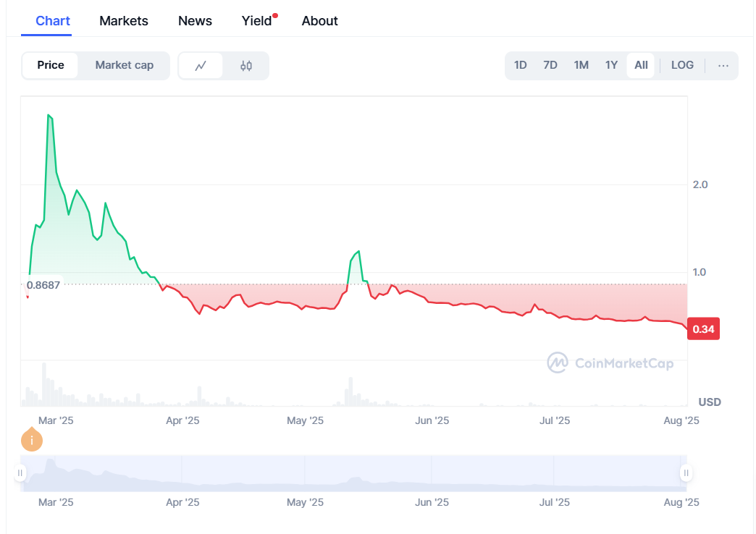Set time range to 1D

coord(521,65)
